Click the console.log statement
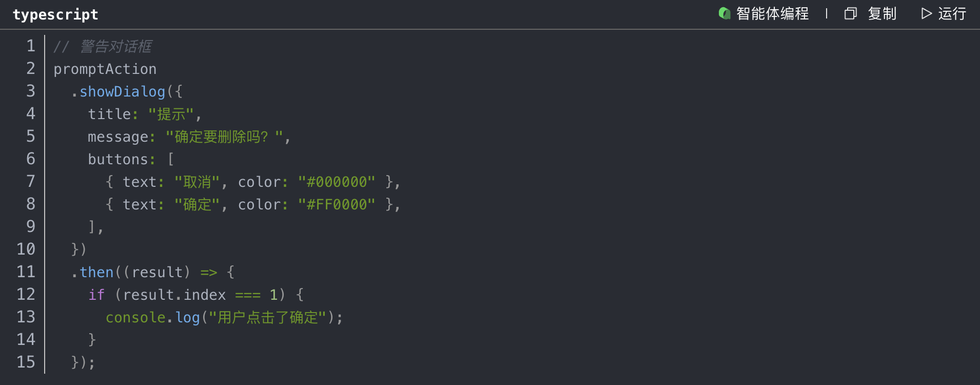This screenshot has width=980, height=385. point(152,318)
